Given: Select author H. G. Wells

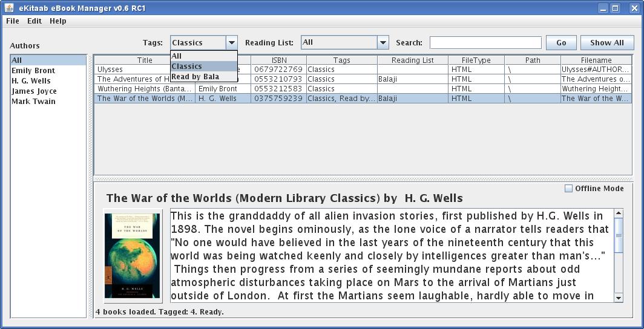Looking at the screenshot, I should pos(31,81).
